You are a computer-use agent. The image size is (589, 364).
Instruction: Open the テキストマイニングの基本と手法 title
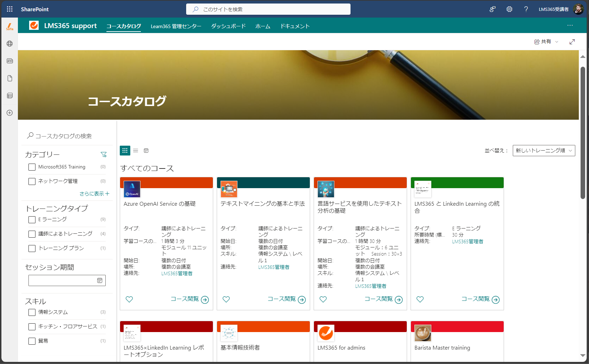pos(263,204)
